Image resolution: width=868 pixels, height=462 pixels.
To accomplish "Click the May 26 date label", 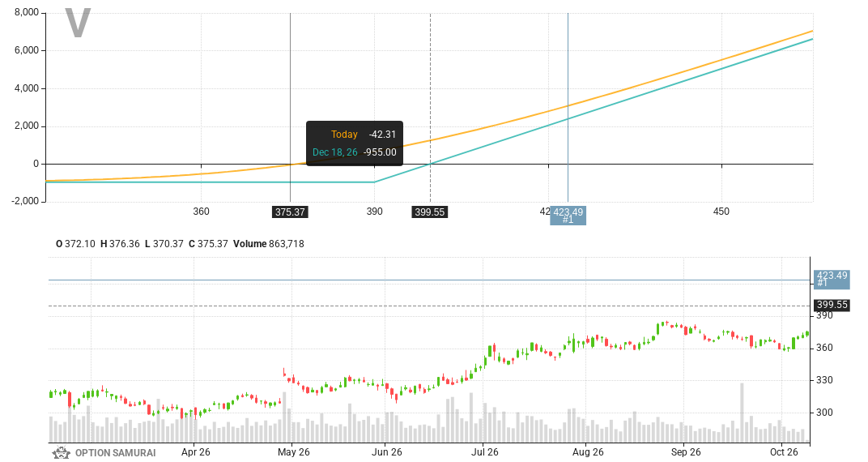I will (x=293, y=452).
